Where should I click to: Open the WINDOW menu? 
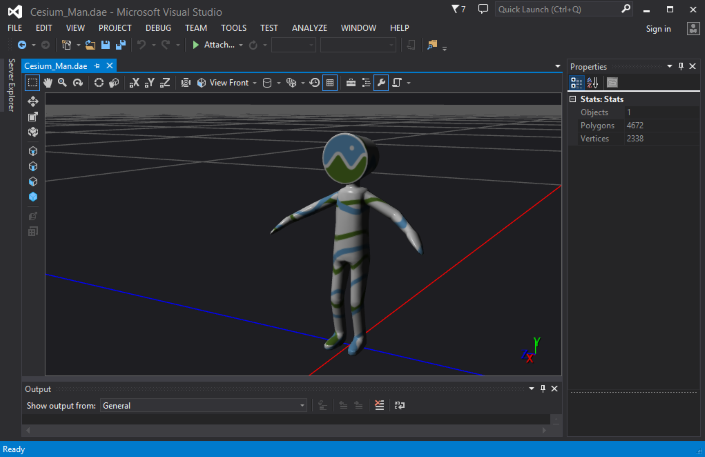tap(358, 28)
